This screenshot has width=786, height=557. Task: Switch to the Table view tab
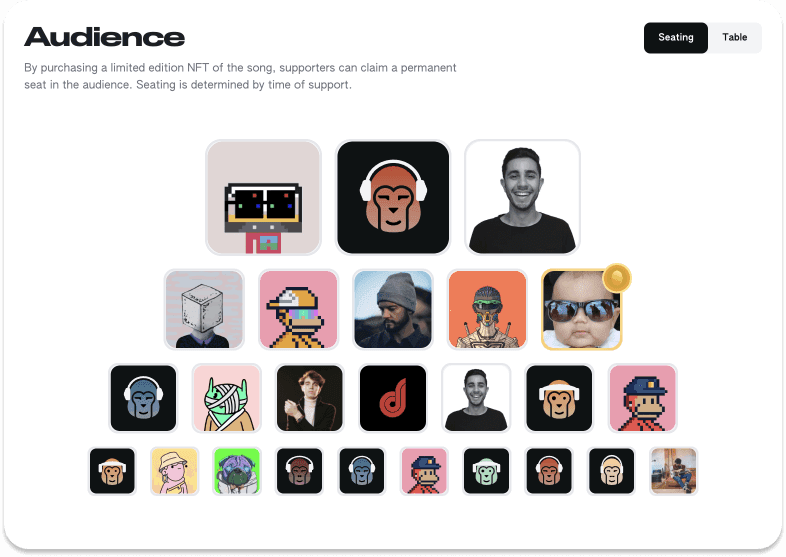734,38
